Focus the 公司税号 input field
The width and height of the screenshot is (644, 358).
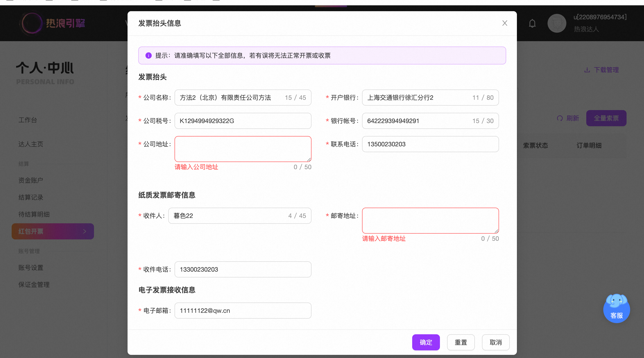(x=243, y=121)
